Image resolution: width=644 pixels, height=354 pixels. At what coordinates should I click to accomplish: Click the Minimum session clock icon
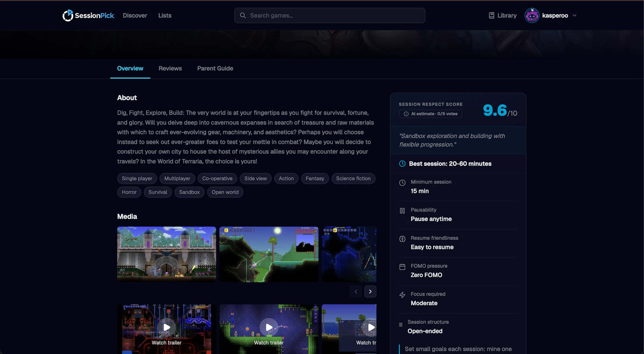coord(402,183)
